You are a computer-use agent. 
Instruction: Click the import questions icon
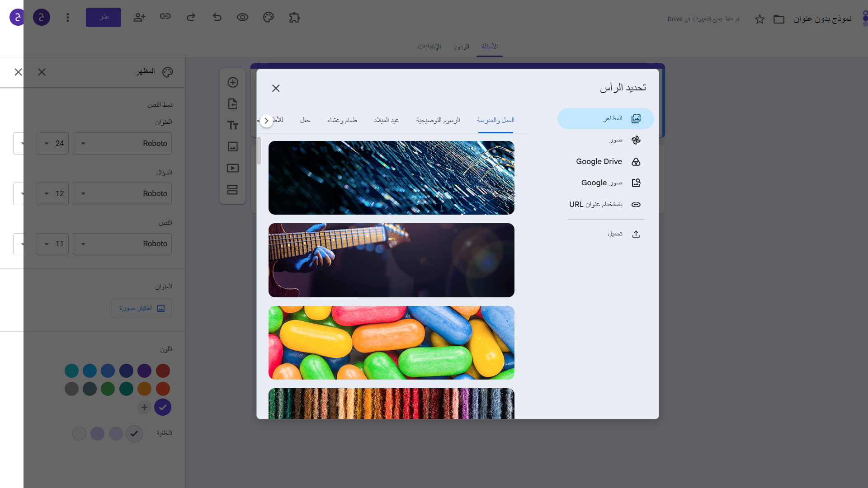click(233, 104)
